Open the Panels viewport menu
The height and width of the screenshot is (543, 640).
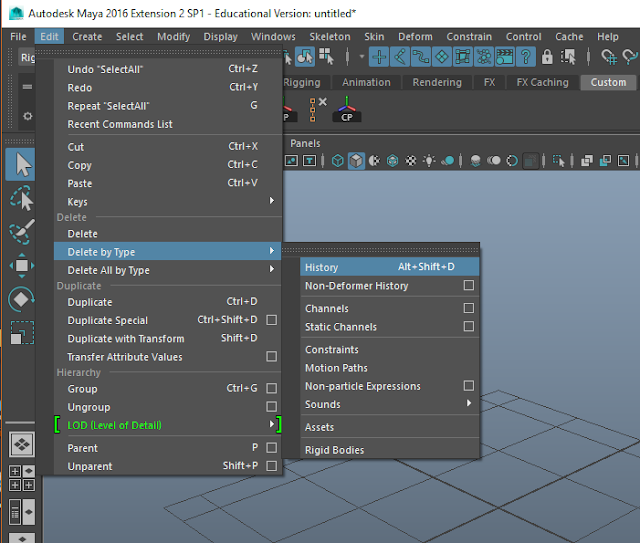coord(305,144)
